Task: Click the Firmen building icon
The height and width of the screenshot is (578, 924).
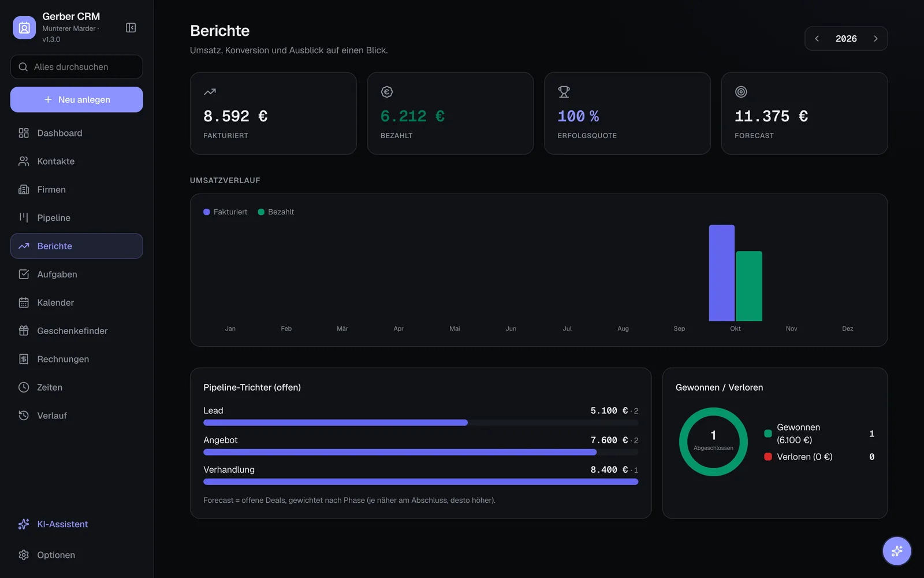Action: 24,190
